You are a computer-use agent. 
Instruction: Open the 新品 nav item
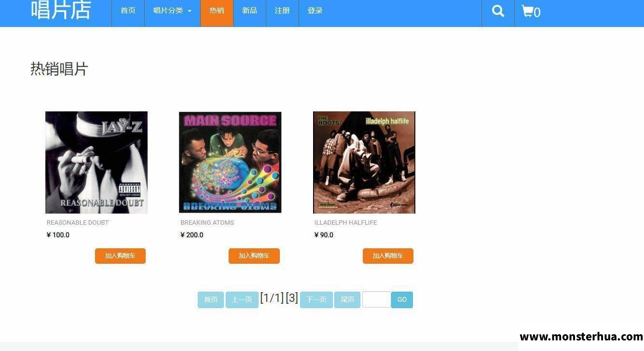pos(249,11)
